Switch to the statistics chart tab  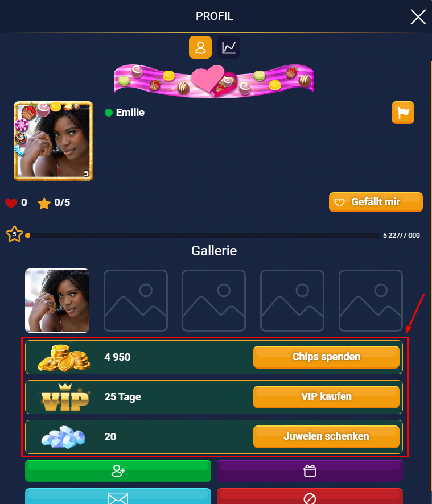[229, 47]
